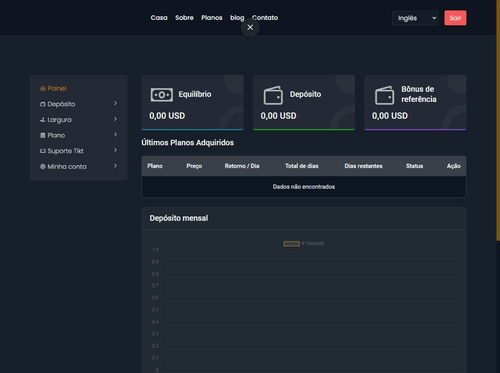The width and height of the screenshot is (500, 373).
Task: Click the Painel home icon in sidebar
Action: coord(43,88)
